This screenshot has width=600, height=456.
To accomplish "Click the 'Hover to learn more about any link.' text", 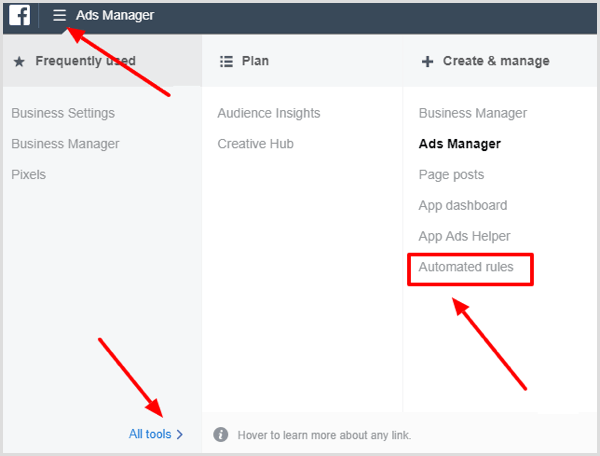I will tap(324, 435).
